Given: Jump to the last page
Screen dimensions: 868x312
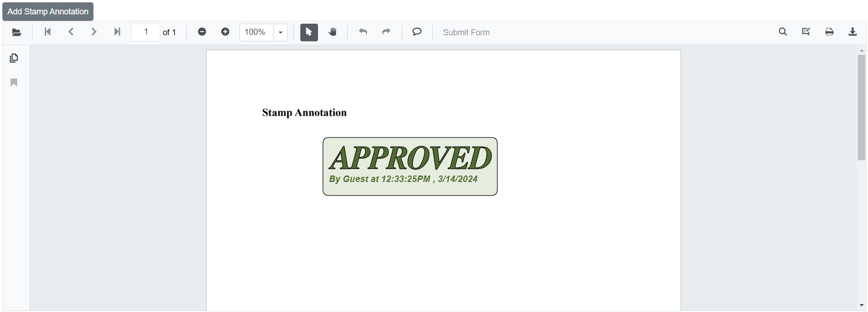Looking at the screenshot, I should (117, 32).
